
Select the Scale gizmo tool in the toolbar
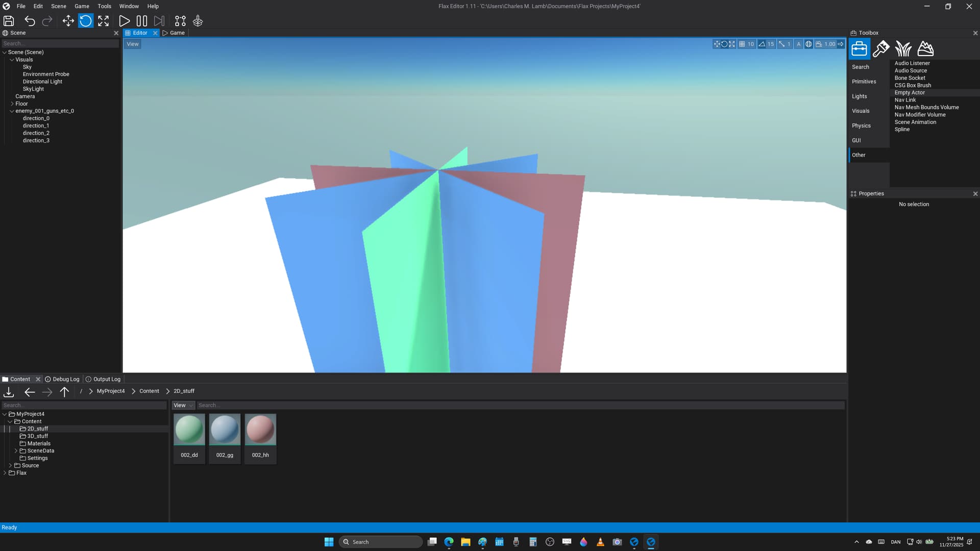coord(104,21)
